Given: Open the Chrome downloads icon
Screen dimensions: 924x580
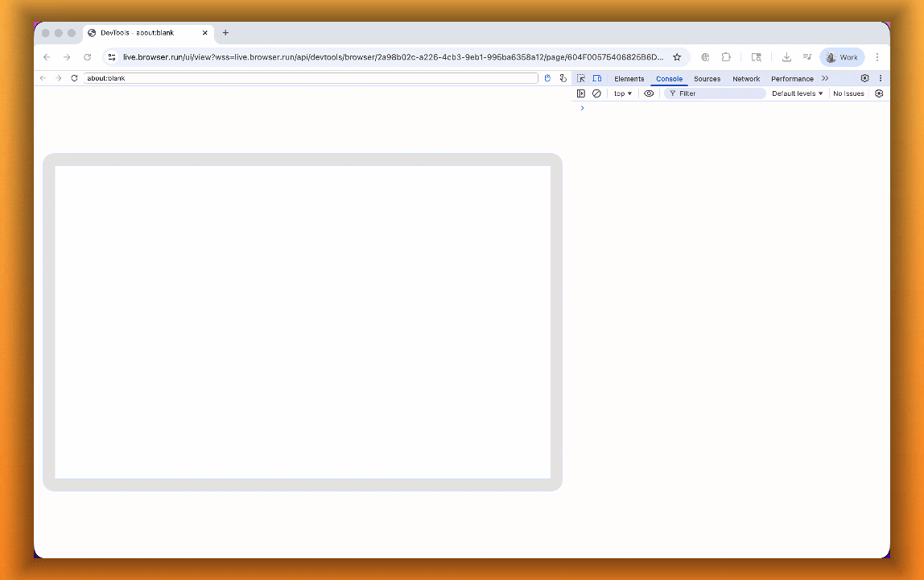Looking at the screenshot, I should [786, 57].
